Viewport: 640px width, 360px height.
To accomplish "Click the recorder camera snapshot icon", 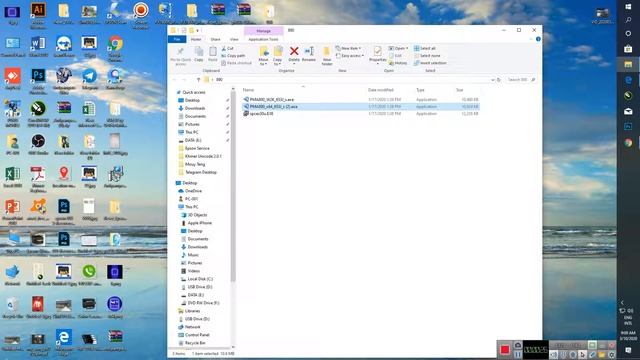I will tap(518, 345).
